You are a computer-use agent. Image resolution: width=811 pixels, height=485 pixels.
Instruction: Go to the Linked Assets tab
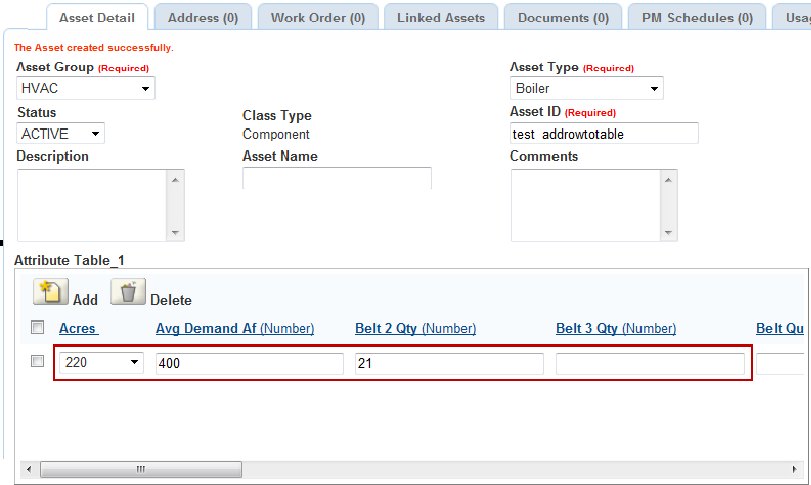pos(441,18)
